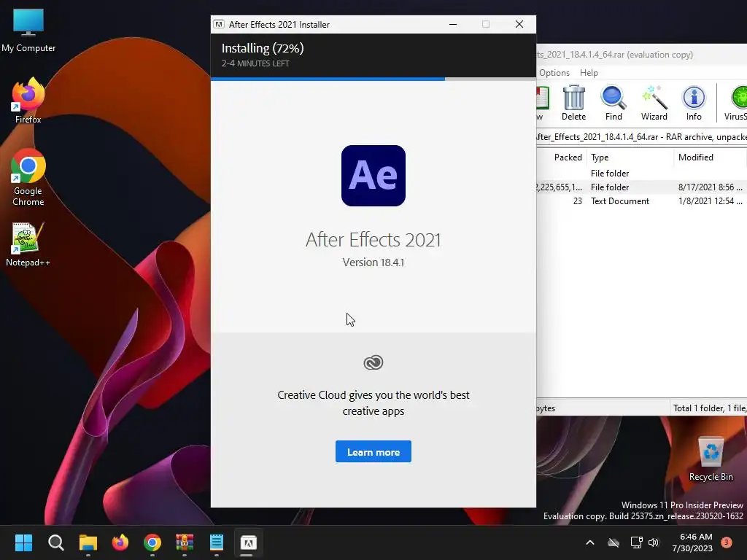
Task: Click the installer title bar Adobe icon
Action: pos(219,24)
